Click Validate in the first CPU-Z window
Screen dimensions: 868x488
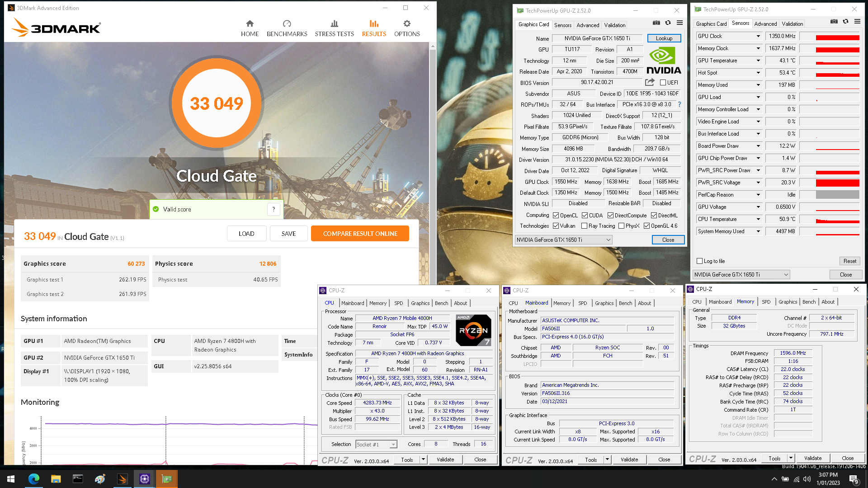point(445,460)
